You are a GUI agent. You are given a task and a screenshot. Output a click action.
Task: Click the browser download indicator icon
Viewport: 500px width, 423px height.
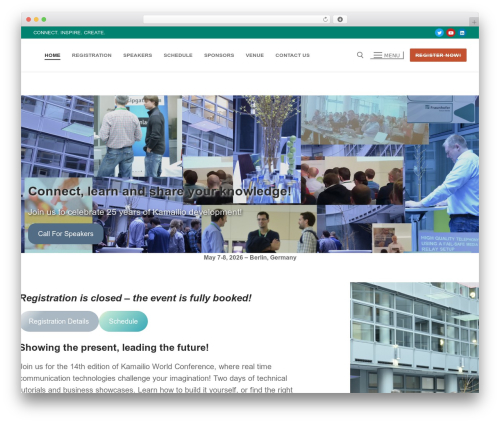coord(340,19)
